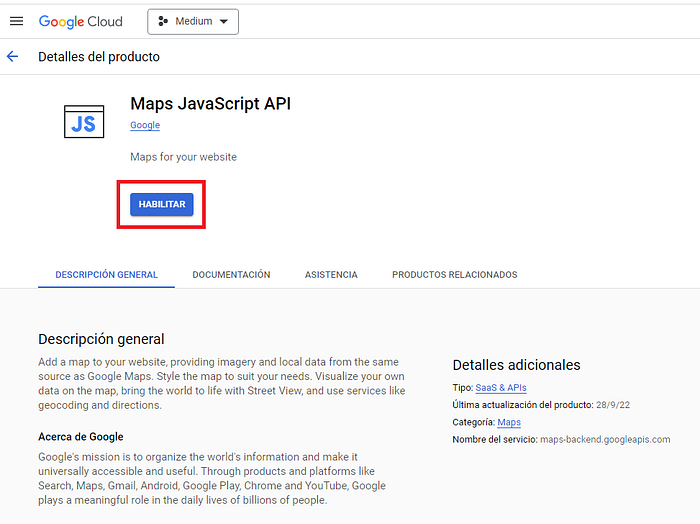Click the Detalles del producto heading
Image resolution: width=700 pixels, height=524 pixels.
tap(99, 57)
